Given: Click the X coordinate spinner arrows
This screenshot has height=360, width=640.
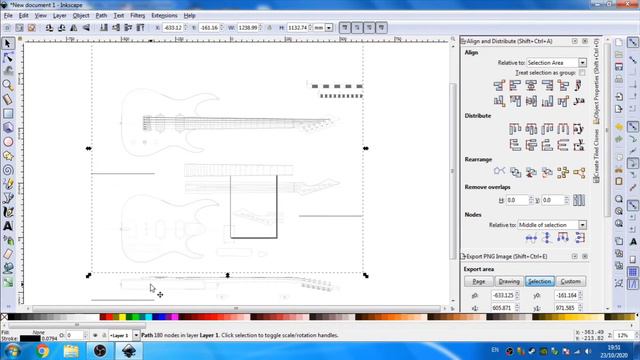Looking at the screenshot, I should [x=186, y=28].
